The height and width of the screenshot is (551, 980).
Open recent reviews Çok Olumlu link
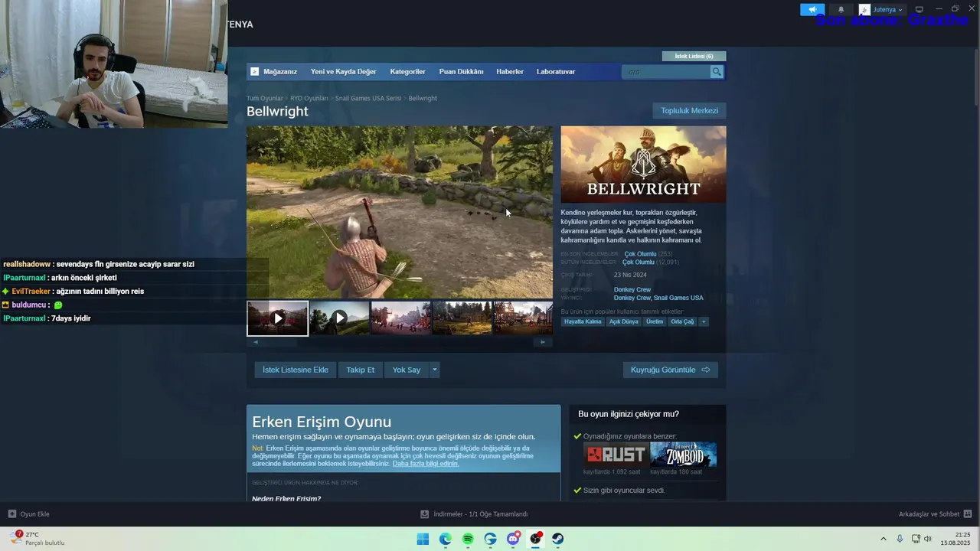pyautogui.click(x=640, y=254)
